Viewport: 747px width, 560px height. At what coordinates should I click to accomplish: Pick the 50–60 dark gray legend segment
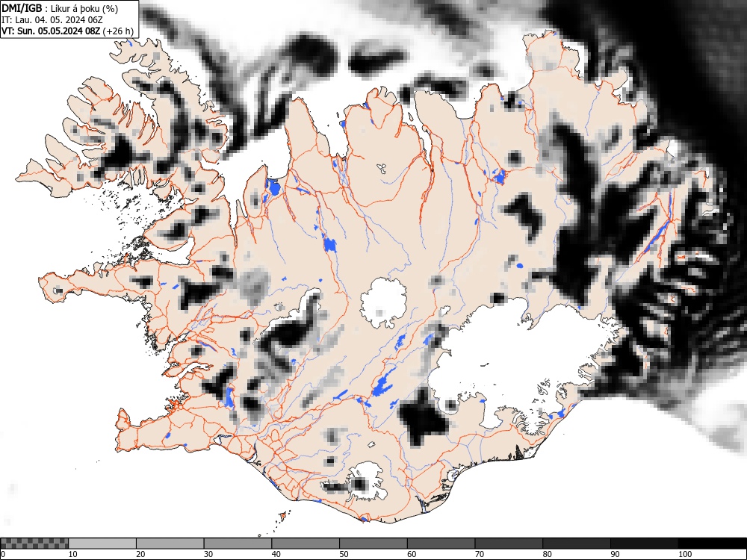pos(373,544)
